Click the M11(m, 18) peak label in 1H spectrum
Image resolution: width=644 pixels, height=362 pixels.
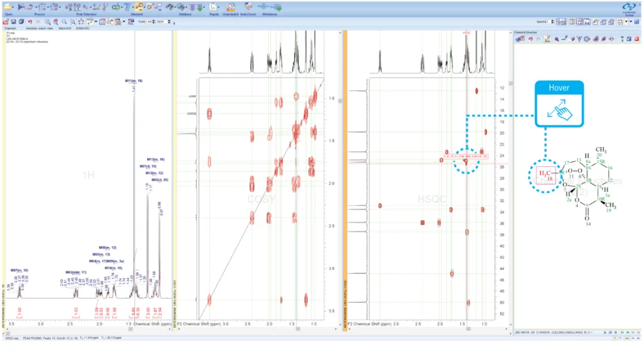pyautogui.click(x=134, y=81)
